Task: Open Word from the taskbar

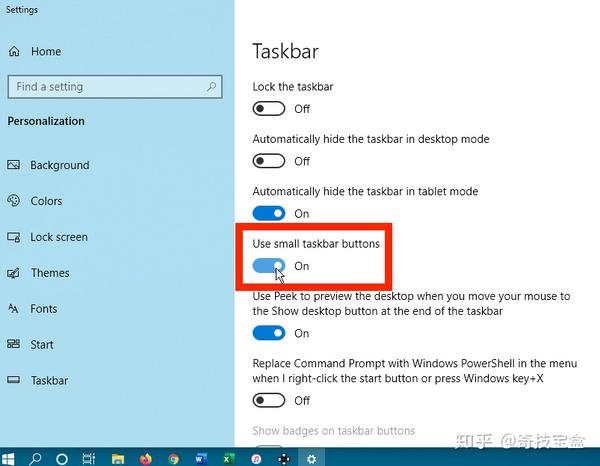Action: [201, 459]
